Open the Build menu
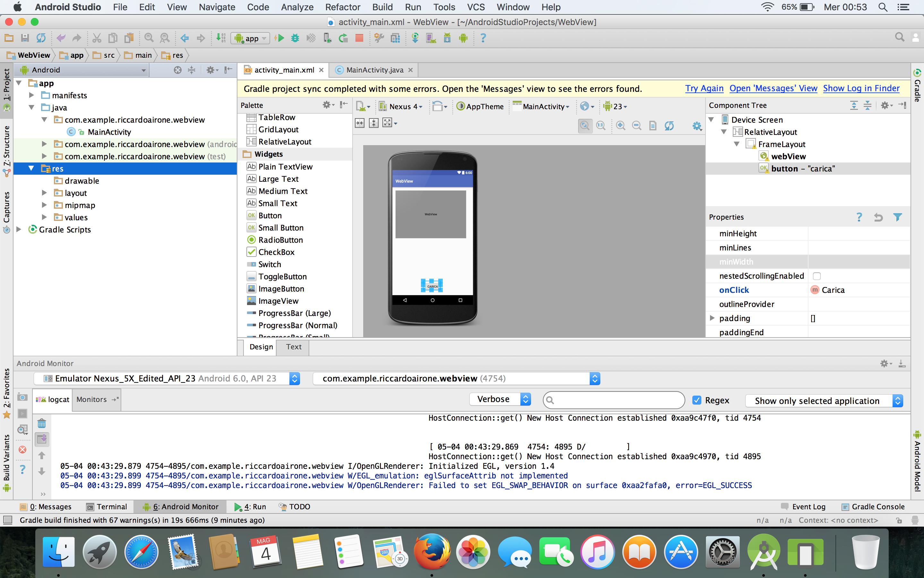Viewport: 924px width, 578px height. pyautogui.click(x=382, y=7)
